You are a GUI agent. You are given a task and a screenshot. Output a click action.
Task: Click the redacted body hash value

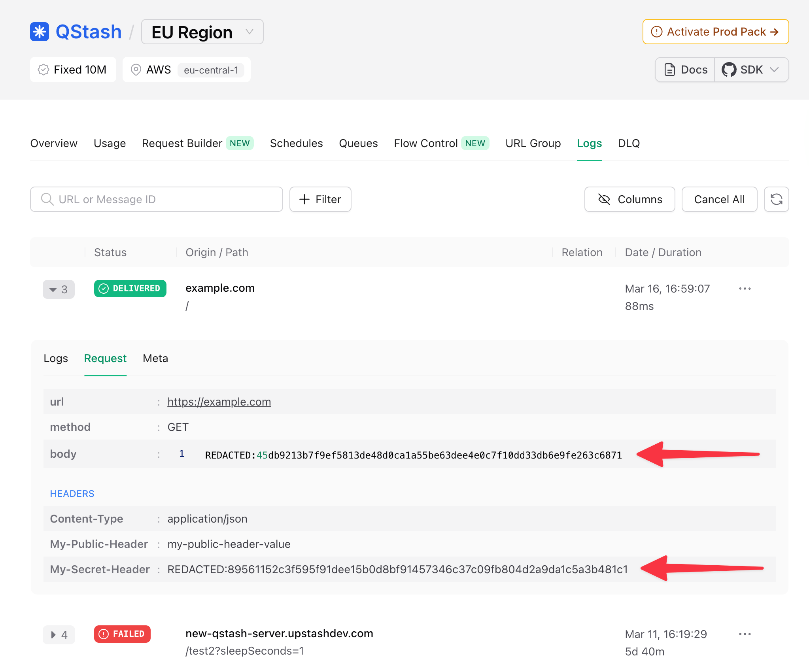[414, 455]
